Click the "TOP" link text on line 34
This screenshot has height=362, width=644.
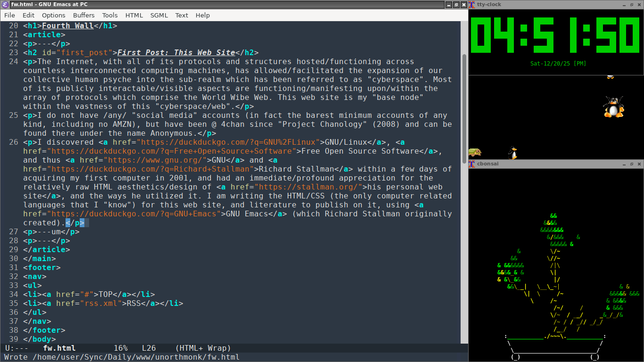tap(106, 295)
